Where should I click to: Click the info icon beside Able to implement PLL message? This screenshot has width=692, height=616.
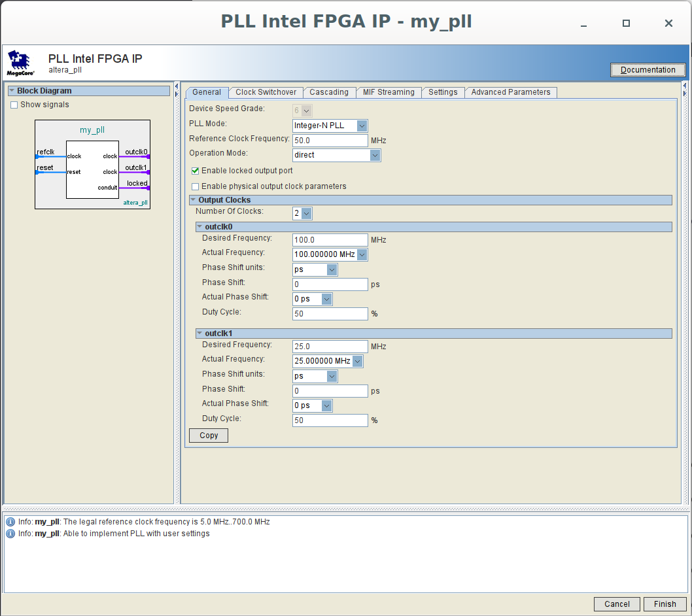pyautogui.click(x=10, y=534)
